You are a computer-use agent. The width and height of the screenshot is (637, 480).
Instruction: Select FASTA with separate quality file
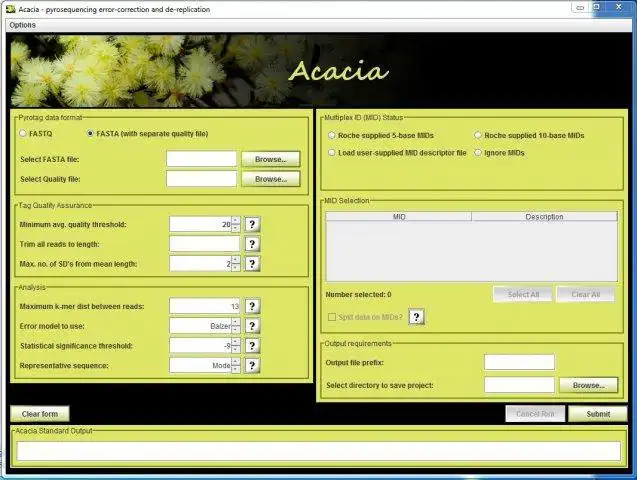[90, 133]
